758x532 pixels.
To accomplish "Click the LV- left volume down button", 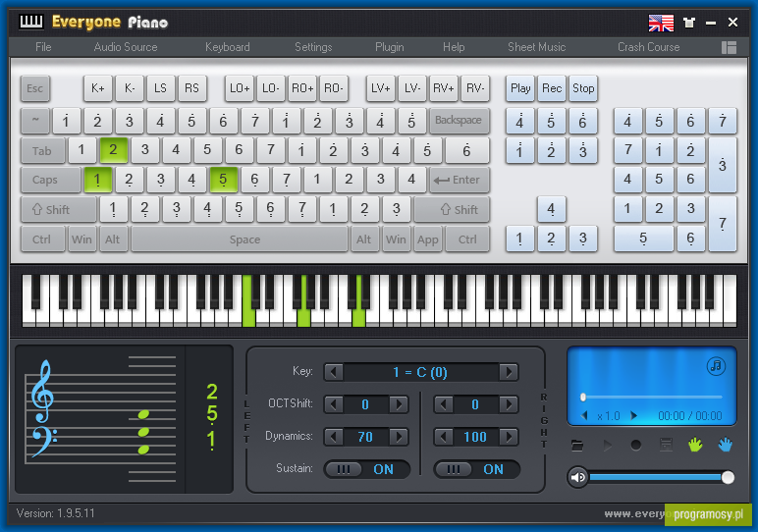I will tap(411, 88).
